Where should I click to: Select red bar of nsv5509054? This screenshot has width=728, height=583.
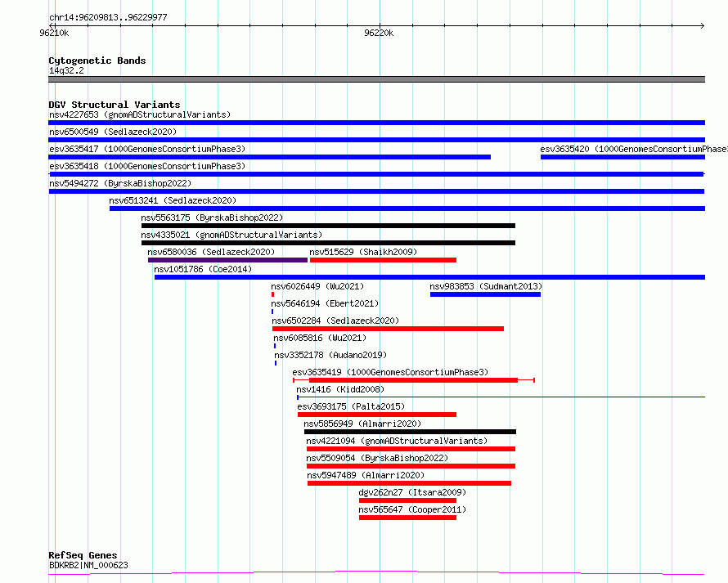pyautogui.click(x=411, y=466)
